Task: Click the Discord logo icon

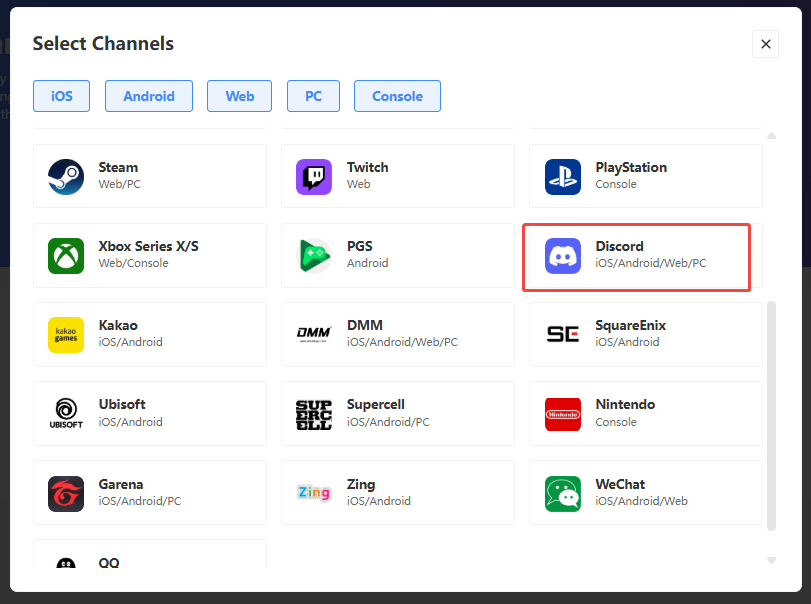Action: click(563, 255)
